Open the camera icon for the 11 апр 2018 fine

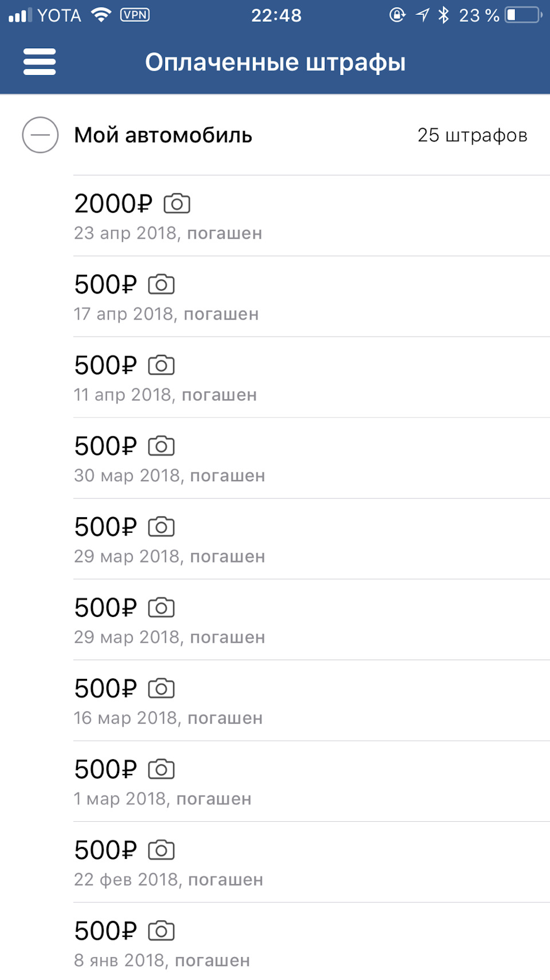[x=162, y=365]
